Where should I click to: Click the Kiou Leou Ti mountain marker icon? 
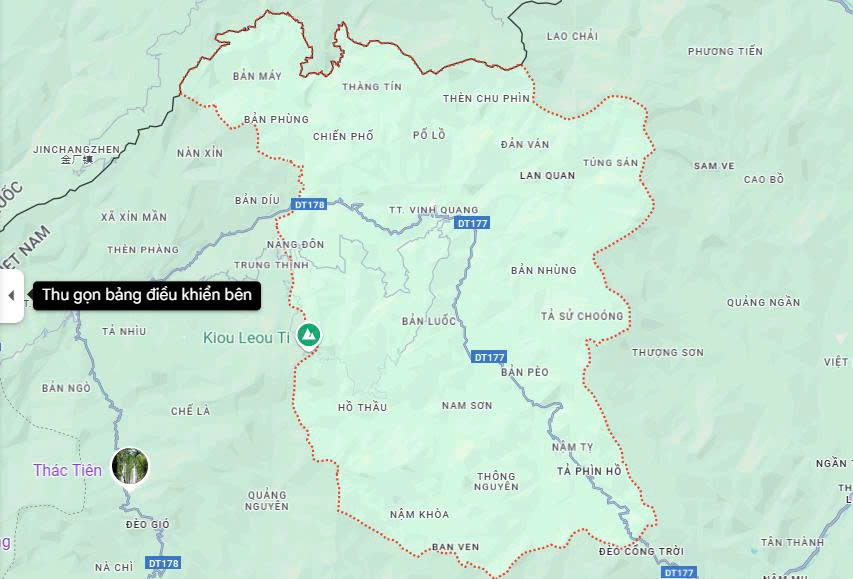click(x=309, y=335)
